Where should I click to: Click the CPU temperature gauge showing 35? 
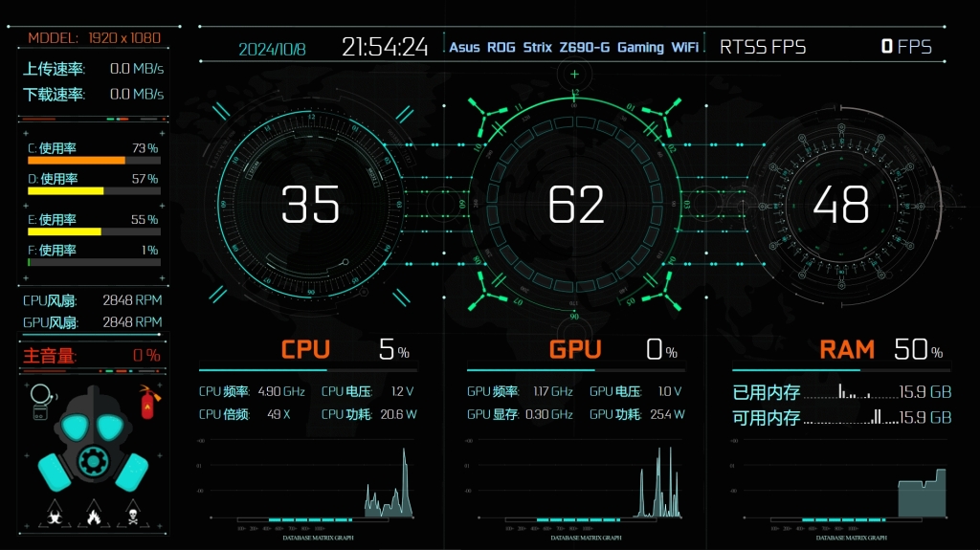pos(310,204)
